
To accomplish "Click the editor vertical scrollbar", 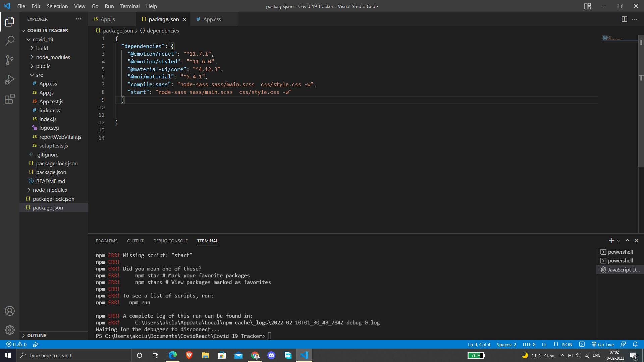I will 641,101.
